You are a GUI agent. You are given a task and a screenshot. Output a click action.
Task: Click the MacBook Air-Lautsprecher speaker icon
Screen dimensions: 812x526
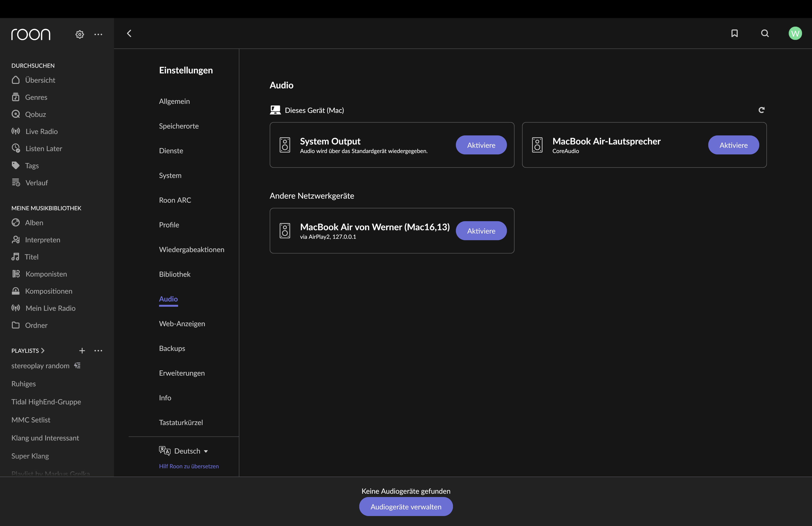pyautogui.click(x=537, y=145)
